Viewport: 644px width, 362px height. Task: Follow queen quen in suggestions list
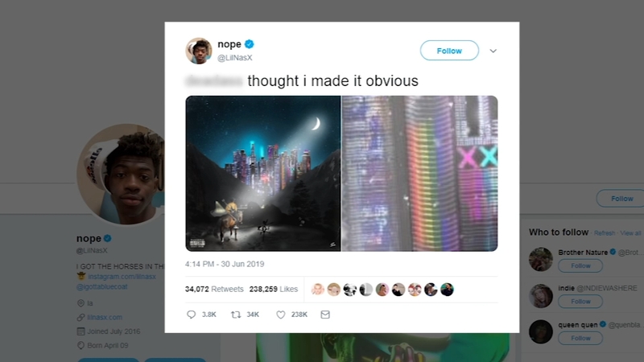coord(580,338)
